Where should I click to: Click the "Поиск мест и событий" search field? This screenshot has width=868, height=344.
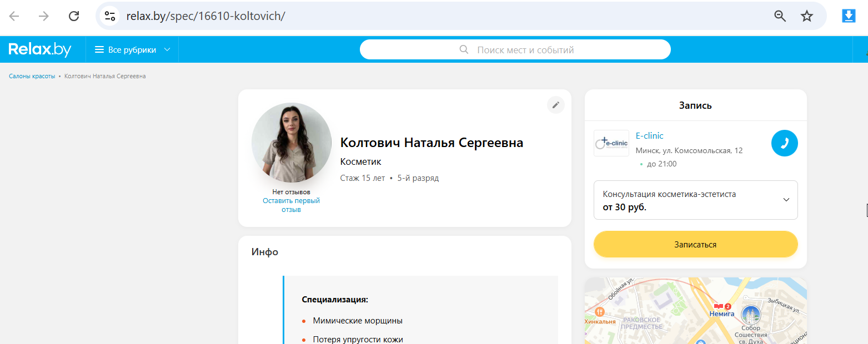pos(515,50)
